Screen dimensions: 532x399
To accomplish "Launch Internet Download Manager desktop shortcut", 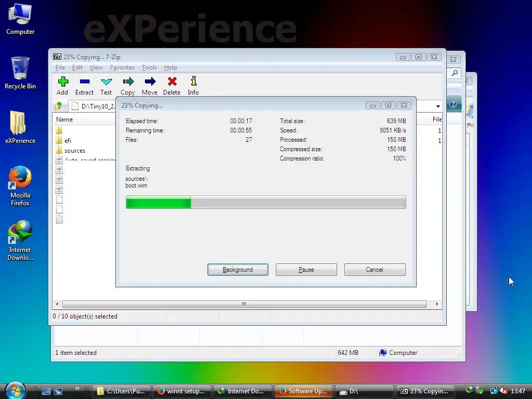I will (20, 241).
